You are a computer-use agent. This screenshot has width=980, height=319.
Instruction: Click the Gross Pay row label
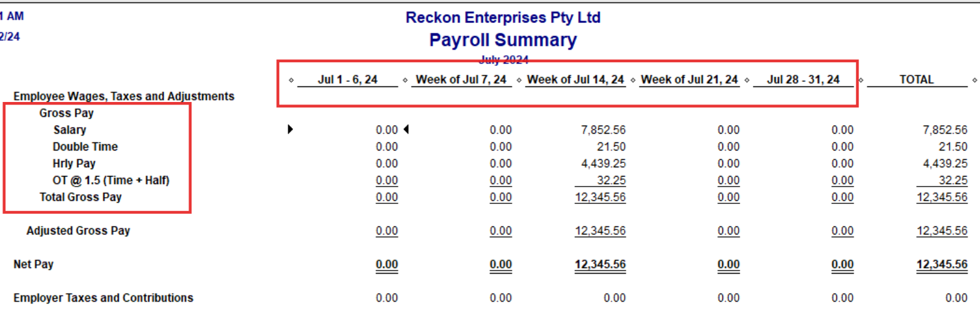67,113
